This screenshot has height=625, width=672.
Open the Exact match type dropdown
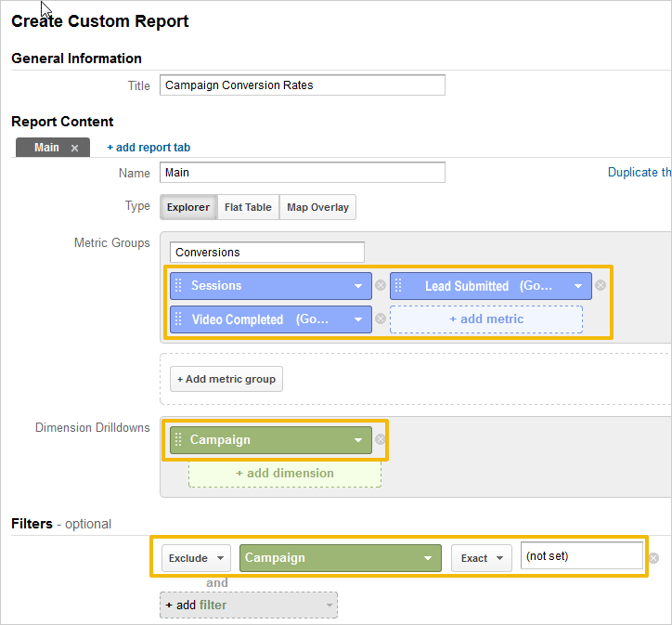(482, 558)
